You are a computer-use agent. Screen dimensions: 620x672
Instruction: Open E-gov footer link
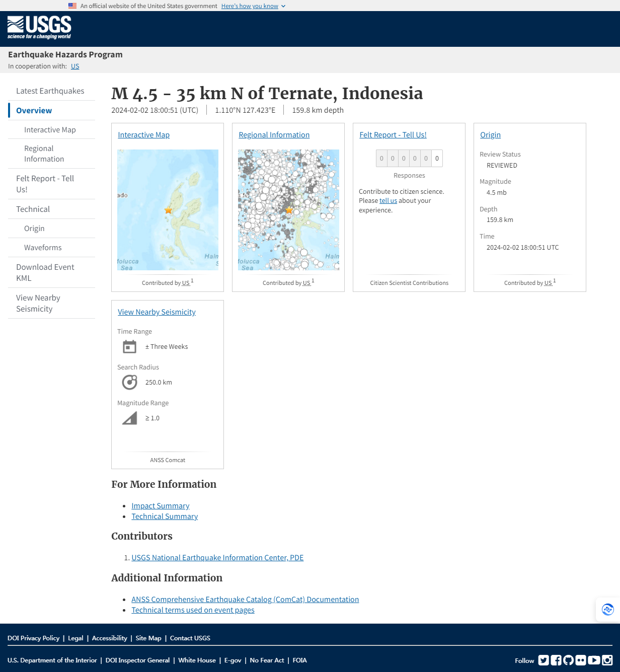coord(233,660)
